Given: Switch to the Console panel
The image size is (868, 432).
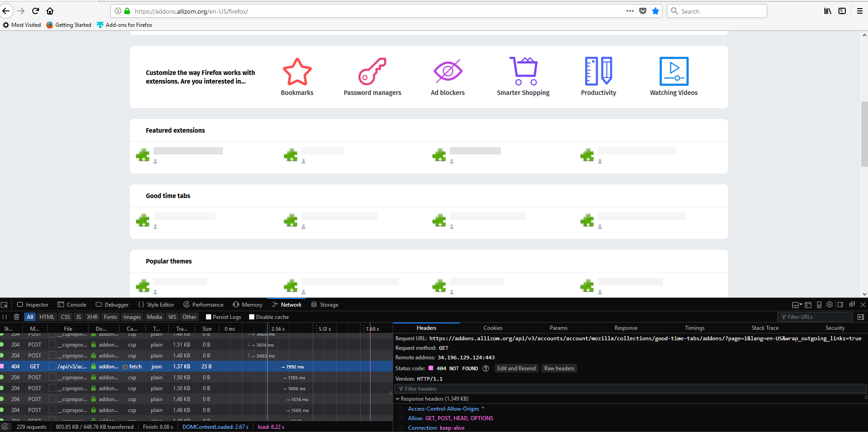Looking at the screenshot, I should point(72,305).
